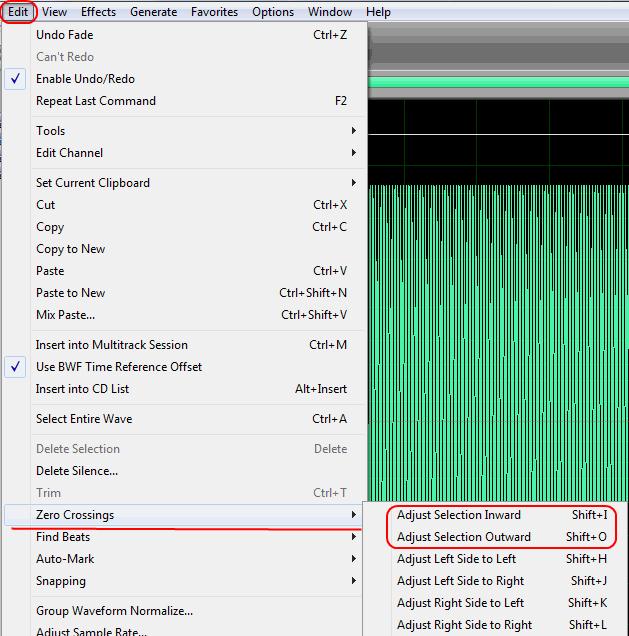Open the Snapping submenu
This screenshot has height=636, width=629.
point(60,581)
